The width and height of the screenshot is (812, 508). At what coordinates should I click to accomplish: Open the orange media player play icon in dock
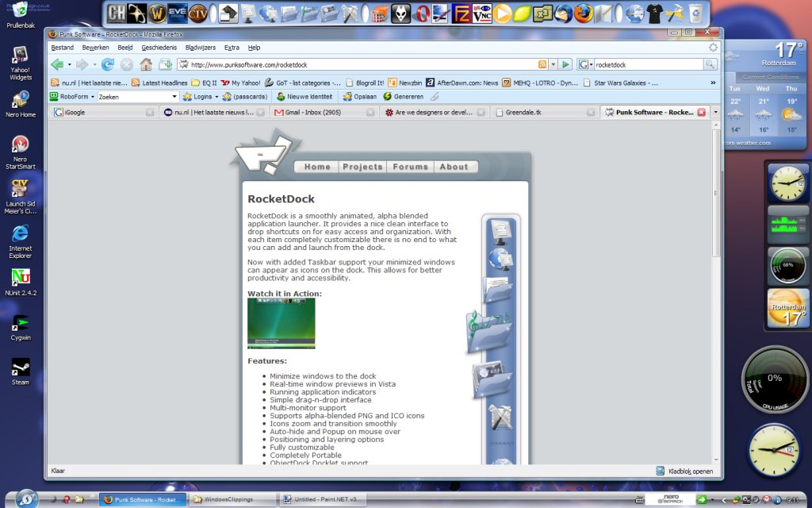click(x=502, y=13)
